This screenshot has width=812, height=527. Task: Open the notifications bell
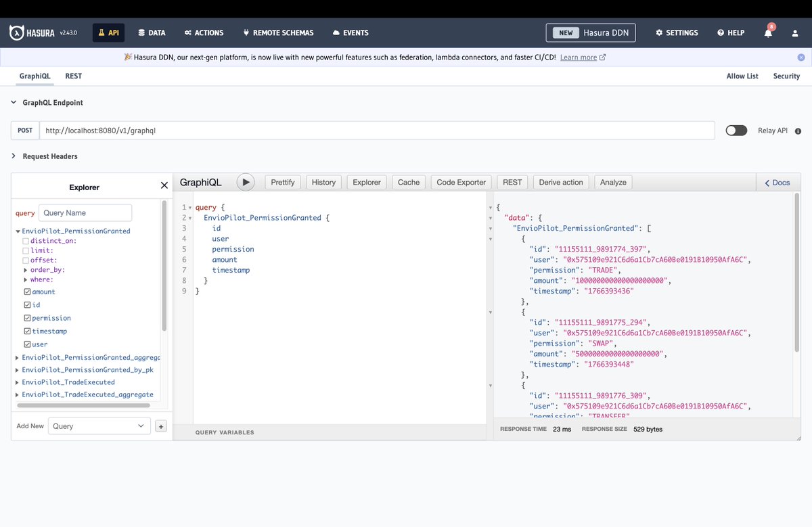769,32
